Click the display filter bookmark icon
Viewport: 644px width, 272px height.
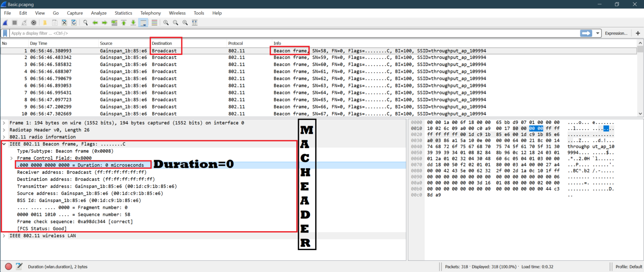tap(5, 33)
